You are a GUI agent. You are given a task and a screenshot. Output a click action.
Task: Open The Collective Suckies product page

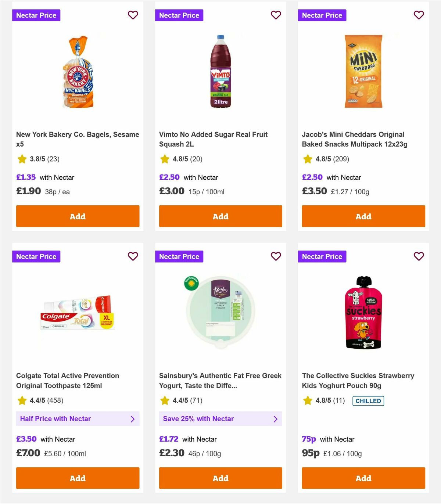coord(358,381)
